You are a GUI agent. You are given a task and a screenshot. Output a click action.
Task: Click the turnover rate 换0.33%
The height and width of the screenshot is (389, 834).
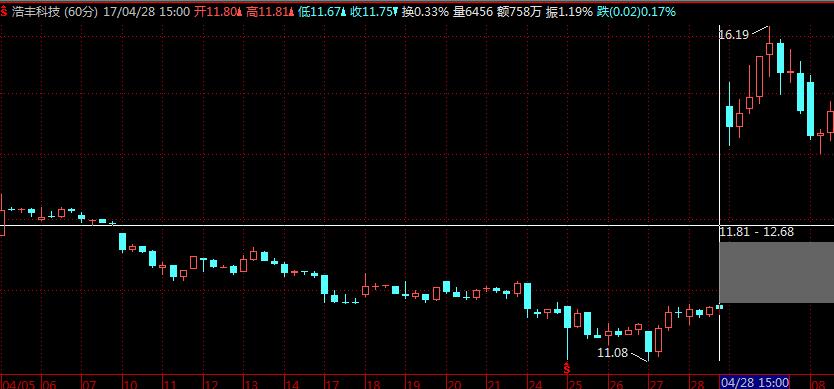pyautogui.click(x=425, y=12)
